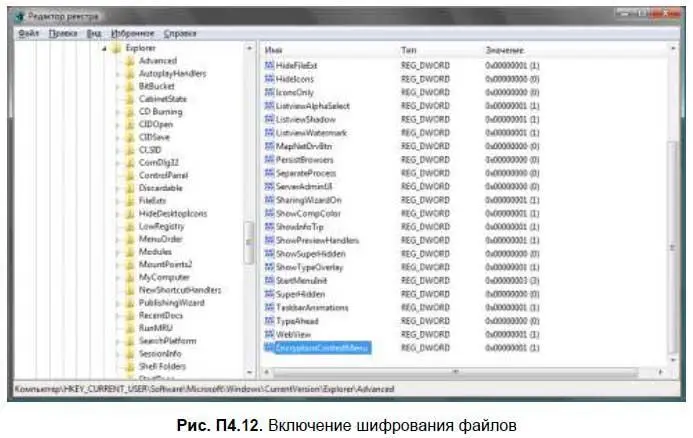The width and height of the screenshot is (693, 438).
Task: Select the Explorer folder in tree
Action: (140, 48)
